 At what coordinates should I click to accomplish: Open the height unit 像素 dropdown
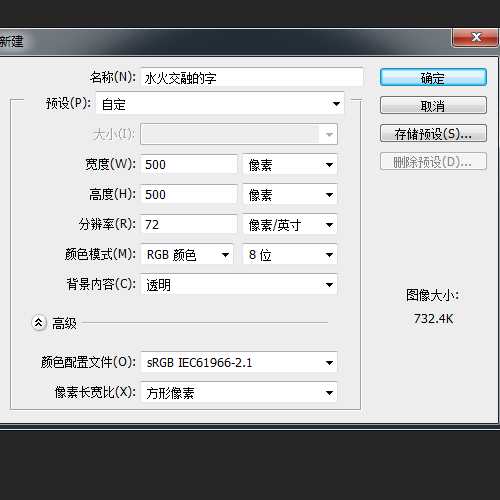(290, 194)
